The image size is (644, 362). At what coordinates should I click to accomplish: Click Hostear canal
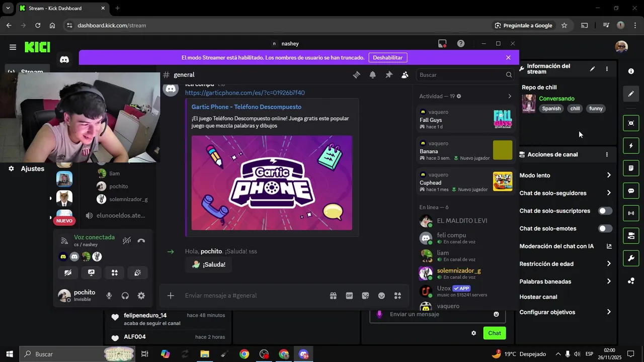(538, 297)
